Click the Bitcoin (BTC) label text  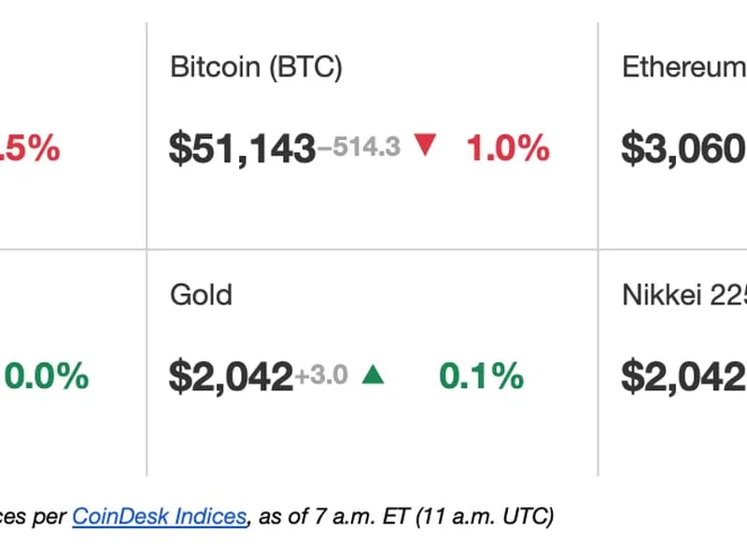click(256, 66)
